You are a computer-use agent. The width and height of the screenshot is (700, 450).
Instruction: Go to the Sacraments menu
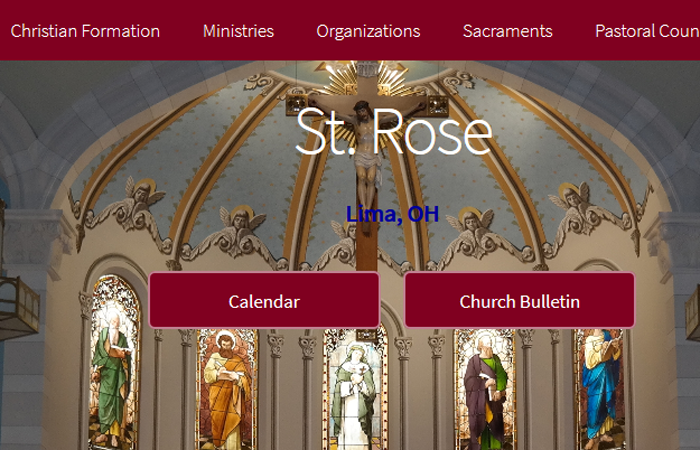(x=507, y=31)
